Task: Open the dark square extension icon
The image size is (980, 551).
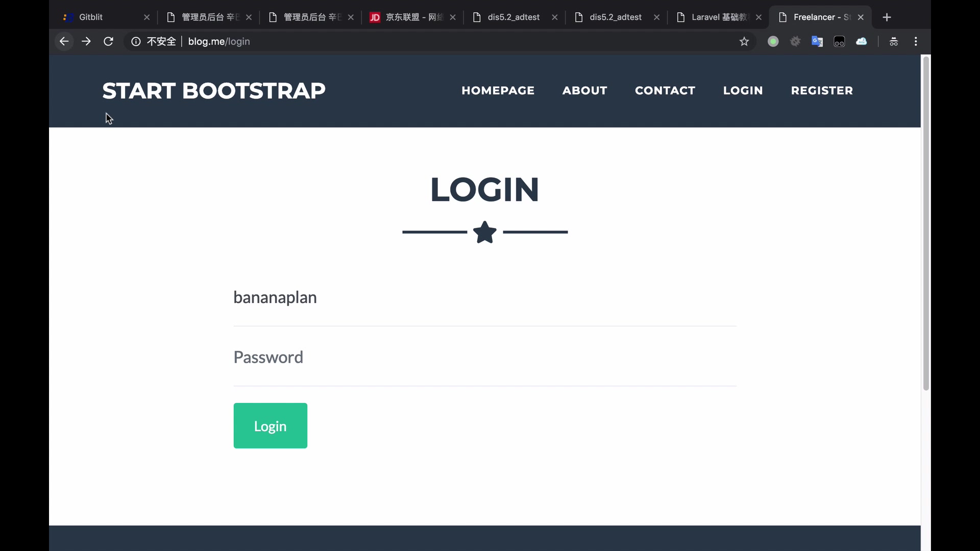Action: pos(840,42)
